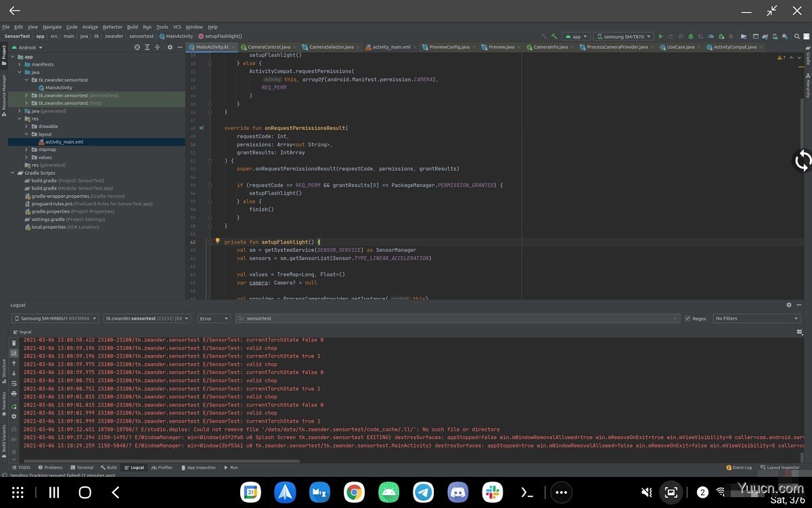Open the Profile app speedometer icon
The height and width of the screenshot is (508, 812).
click(x=710, y=37)
